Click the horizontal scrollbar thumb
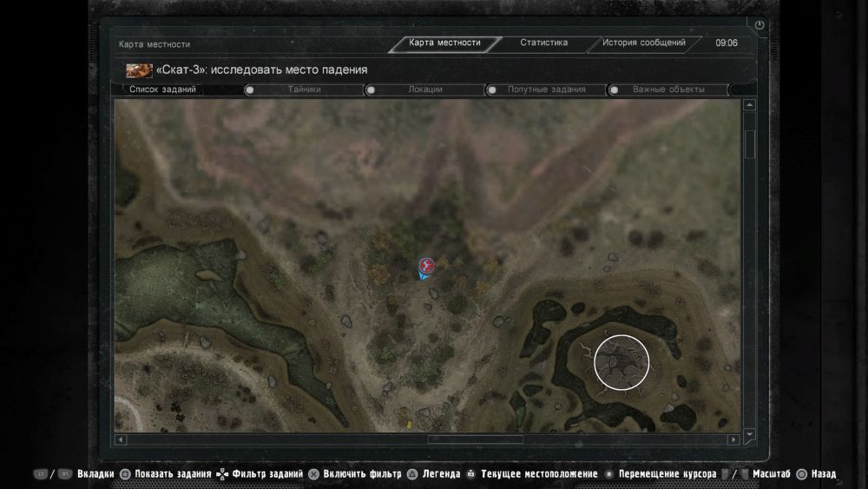Screen dimensions: 868x489 pos(476,439)
